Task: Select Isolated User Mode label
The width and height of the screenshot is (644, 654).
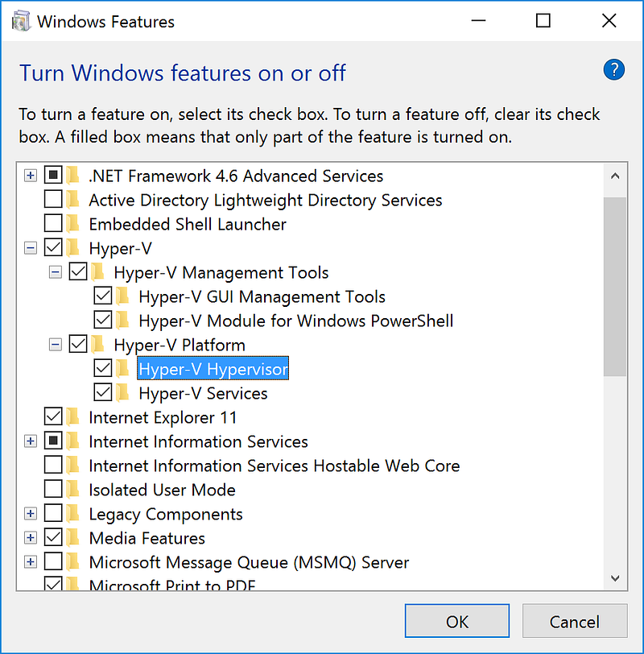Action: tap(162, 490)
